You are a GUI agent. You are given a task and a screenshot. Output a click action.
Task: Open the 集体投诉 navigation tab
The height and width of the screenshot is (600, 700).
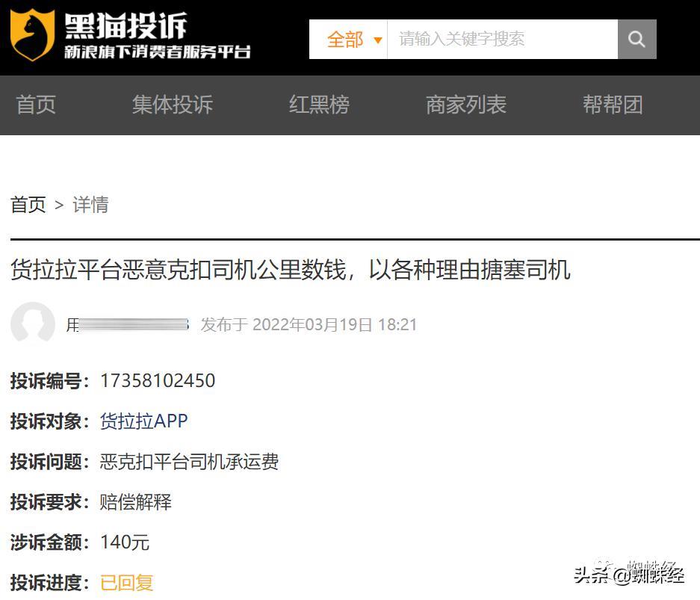(173, 105)
